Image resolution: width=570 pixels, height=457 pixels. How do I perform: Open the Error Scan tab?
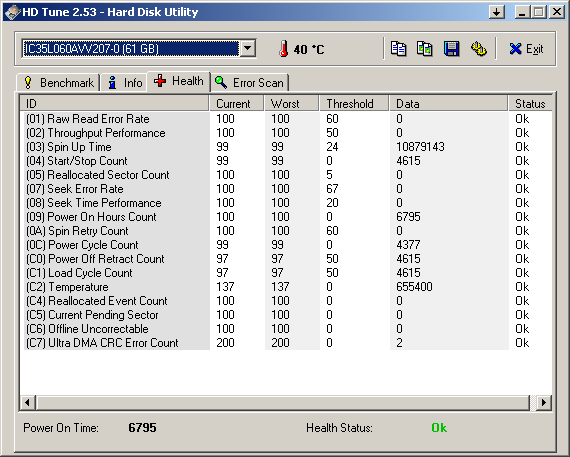[249, 83]
